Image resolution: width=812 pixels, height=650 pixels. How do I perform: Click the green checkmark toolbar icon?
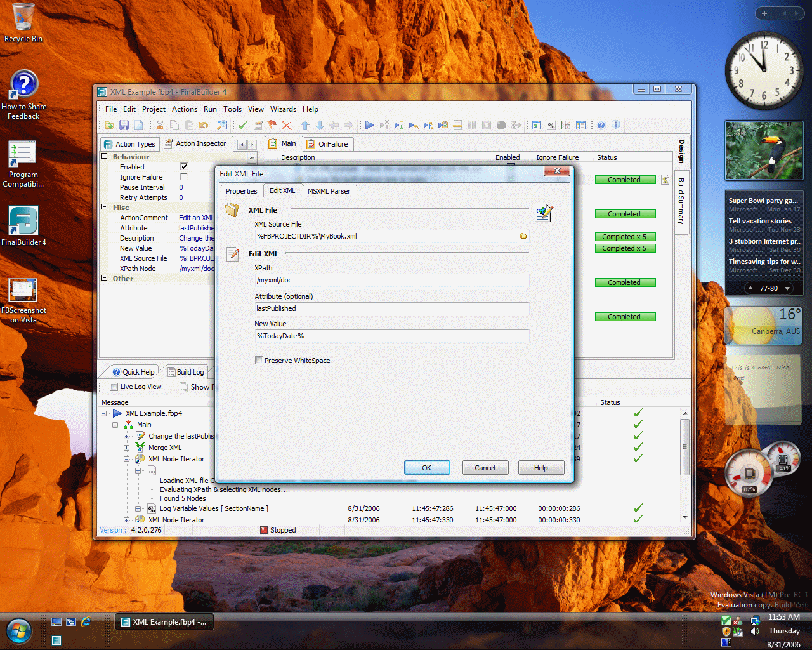pos(243,125)
